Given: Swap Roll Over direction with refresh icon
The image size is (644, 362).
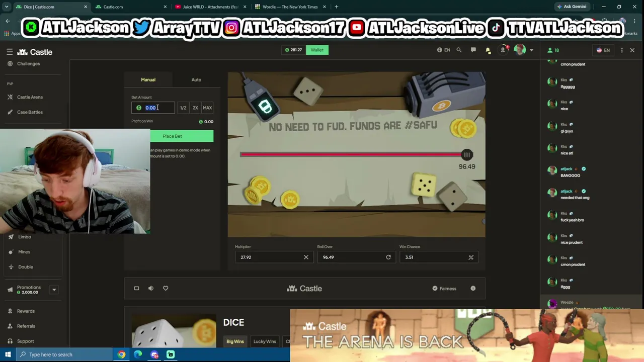Looking at the screenshot, I should tap(388, 257).
